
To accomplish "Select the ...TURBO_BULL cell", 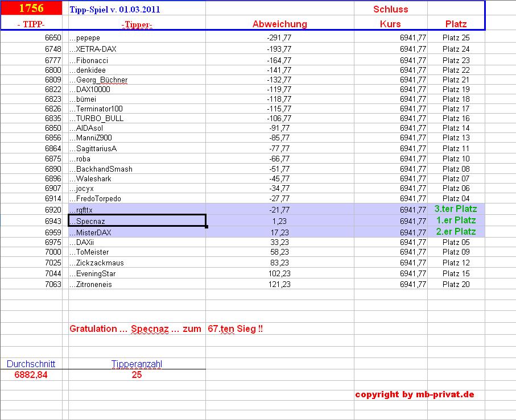I will [x=137, y=118].
